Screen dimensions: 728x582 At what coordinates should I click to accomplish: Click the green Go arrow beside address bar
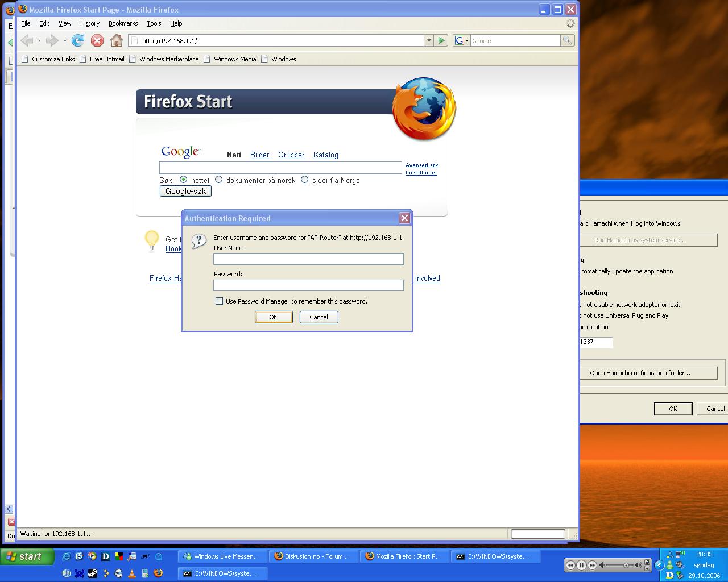coord(441,40)
